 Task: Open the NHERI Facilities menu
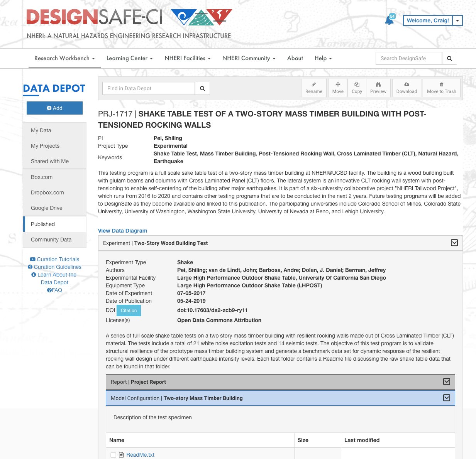click(188, 58)
